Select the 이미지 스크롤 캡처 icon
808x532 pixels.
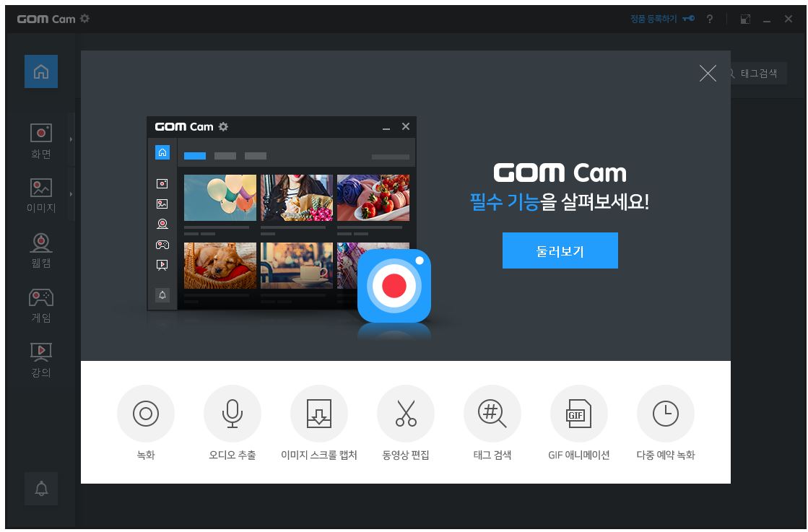(319, 414)
